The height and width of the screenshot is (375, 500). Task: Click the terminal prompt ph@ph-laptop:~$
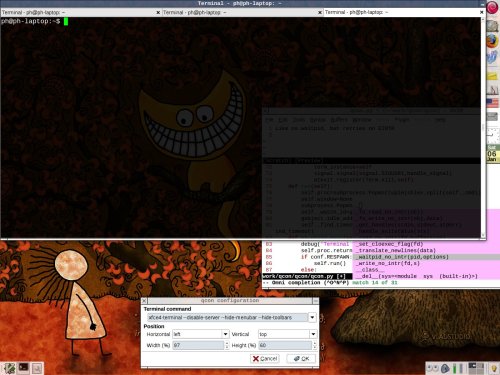31,21
